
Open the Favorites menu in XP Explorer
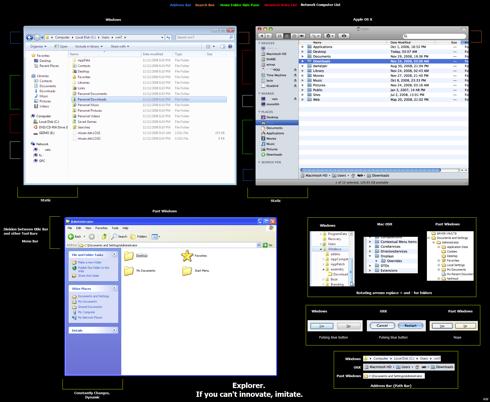point(101,228)
